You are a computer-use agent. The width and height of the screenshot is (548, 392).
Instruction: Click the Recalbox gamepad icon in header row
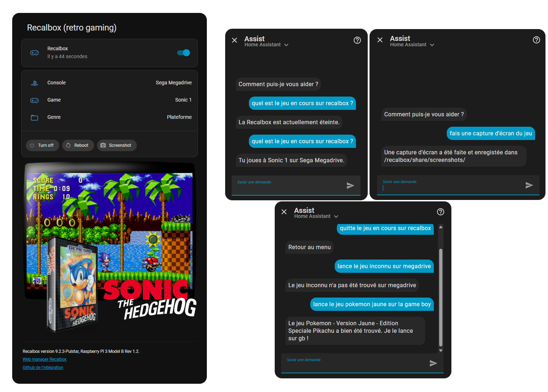click(34, 53)
